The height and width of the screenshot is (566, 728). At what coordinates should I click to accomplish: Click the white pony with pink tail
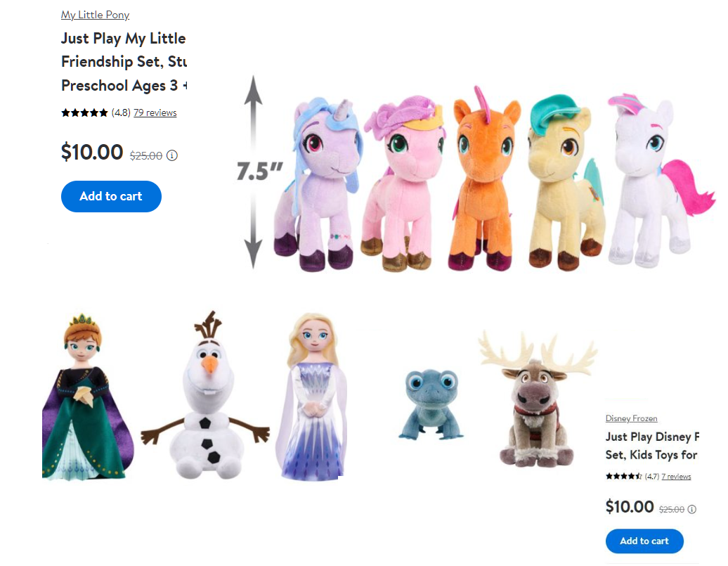click(657, 181)
